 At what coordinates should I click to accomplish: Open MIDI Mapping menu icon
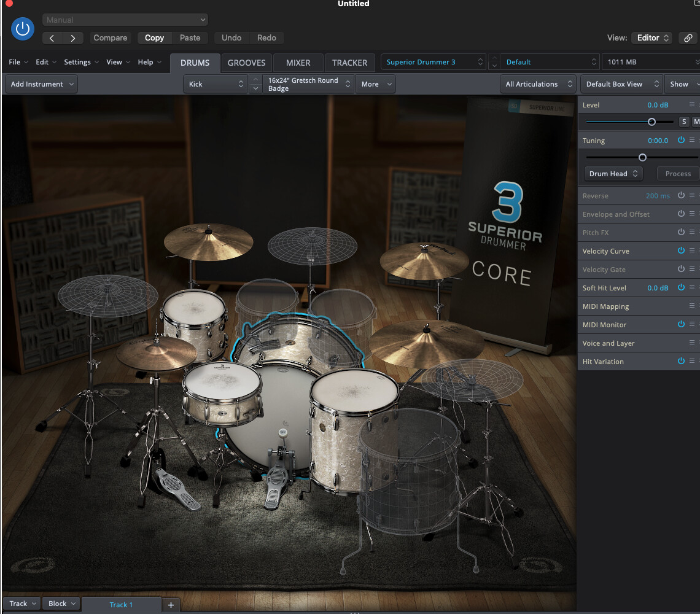pyautogui.click(x=691, y=305)
